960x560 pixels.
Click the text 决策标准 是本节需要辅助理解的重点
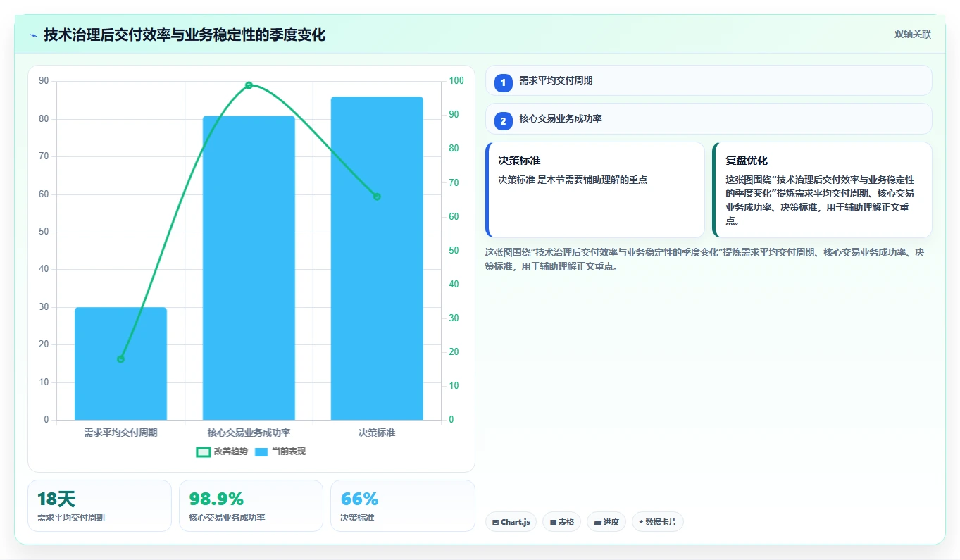point(573,180)
